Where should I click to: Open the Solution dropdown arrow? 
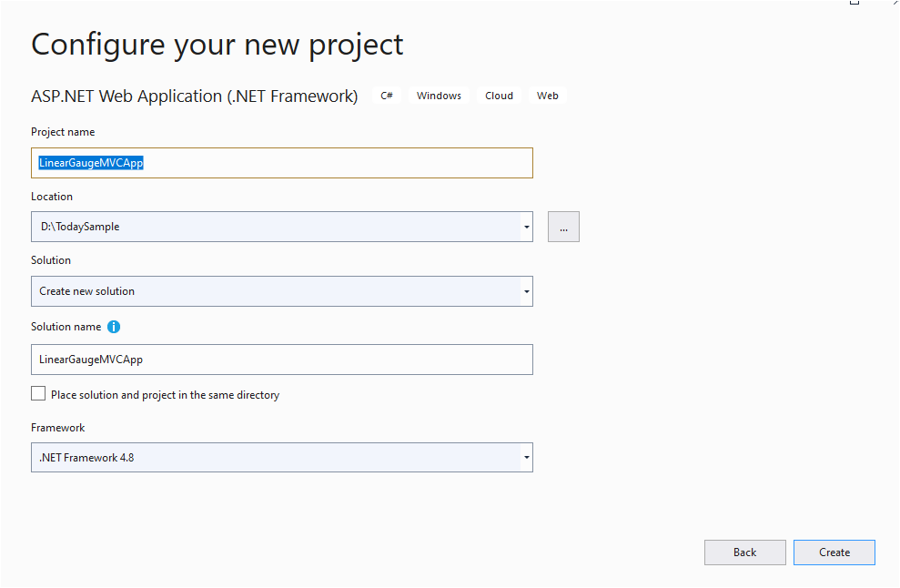(x=526, y=291)
